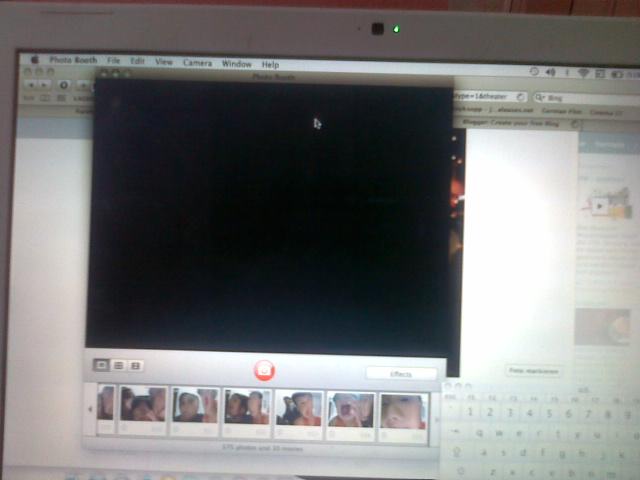Click reload icon in address bar

[x=520, y=97]
